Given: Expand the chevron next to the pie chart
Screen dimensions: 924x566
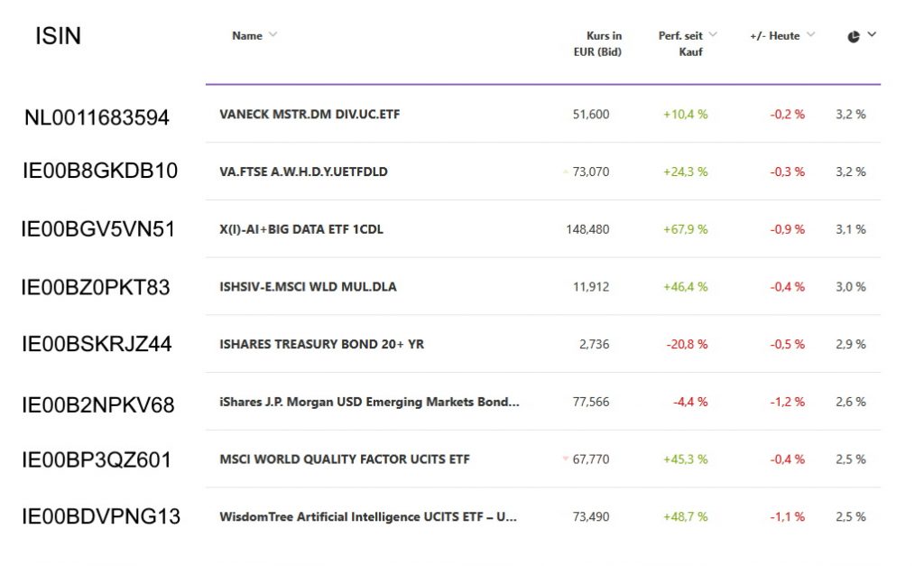Looking at the screenshot, I should (870, 35).
